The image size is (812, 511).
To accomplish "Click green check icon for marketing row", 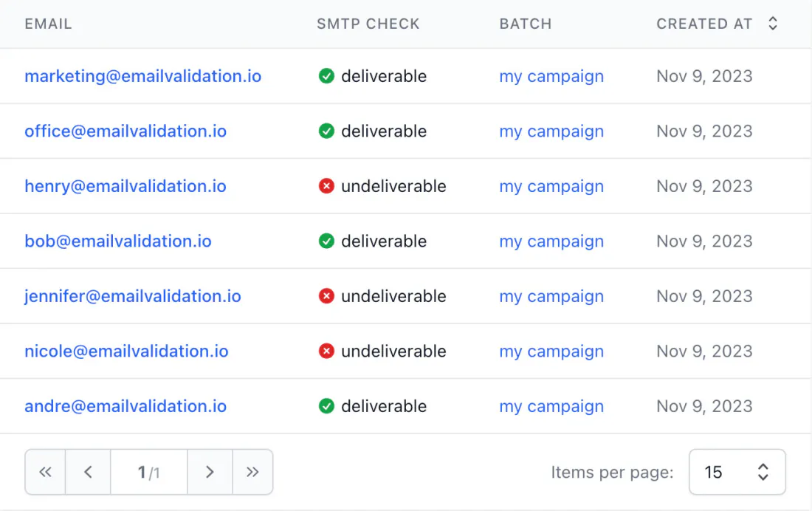I will [326, 76].
